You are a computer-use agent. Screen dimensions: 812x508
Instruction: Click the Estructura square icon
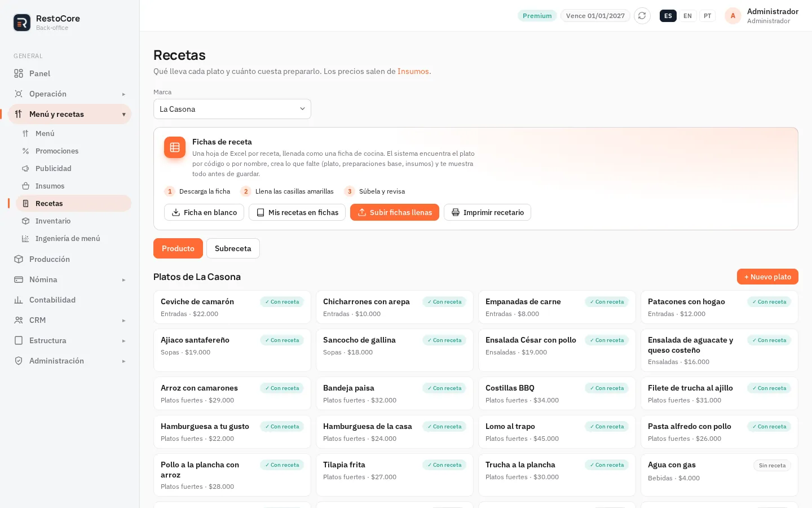(x=19, y=340)
